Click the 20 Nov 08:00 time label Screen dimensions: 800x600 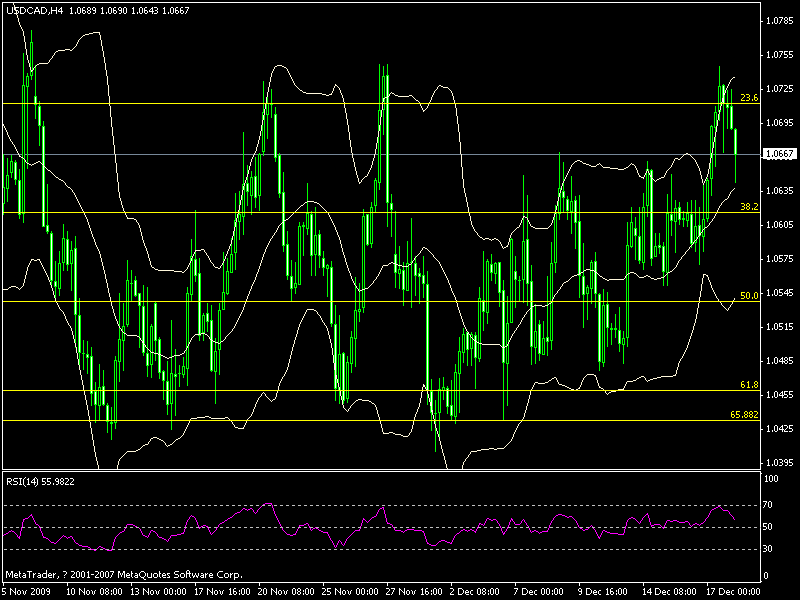[x=286, y=591]
